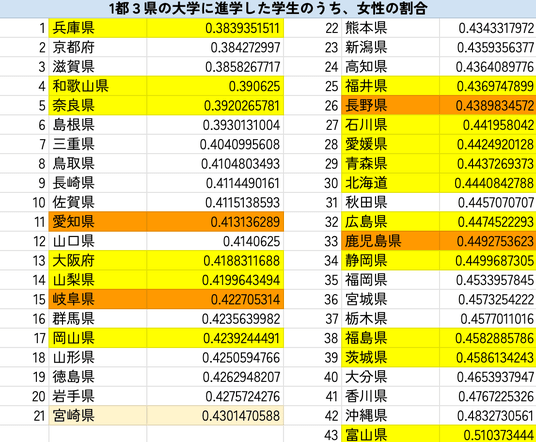
Task: Click the 沖縄県 prefecture cell
Action: click(390, 416)
